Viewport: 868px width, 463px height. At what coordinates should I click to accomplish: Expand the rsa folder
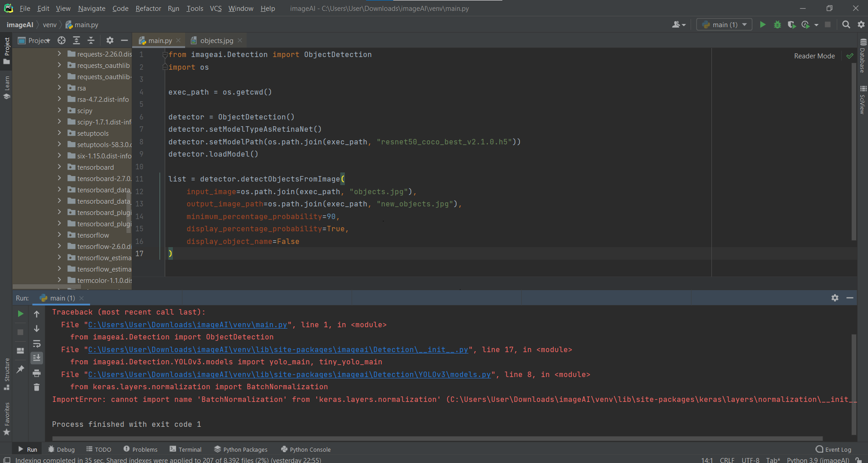click(x=59, y=87)
